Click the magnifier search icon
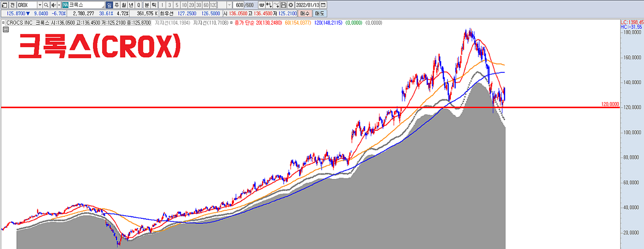Image resolution: width=644 pixels, height=249 pixels. [x=46, y=5]
